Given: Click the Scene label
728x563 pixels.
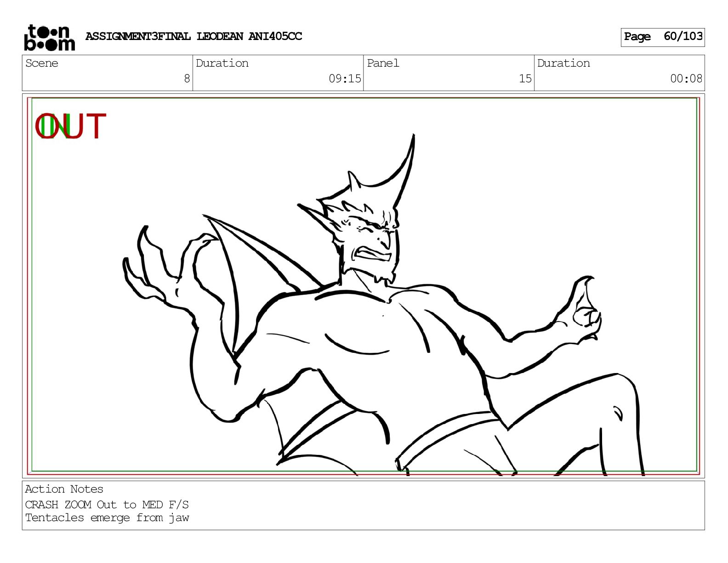Looking at the screenshot, I should [42, 63].
